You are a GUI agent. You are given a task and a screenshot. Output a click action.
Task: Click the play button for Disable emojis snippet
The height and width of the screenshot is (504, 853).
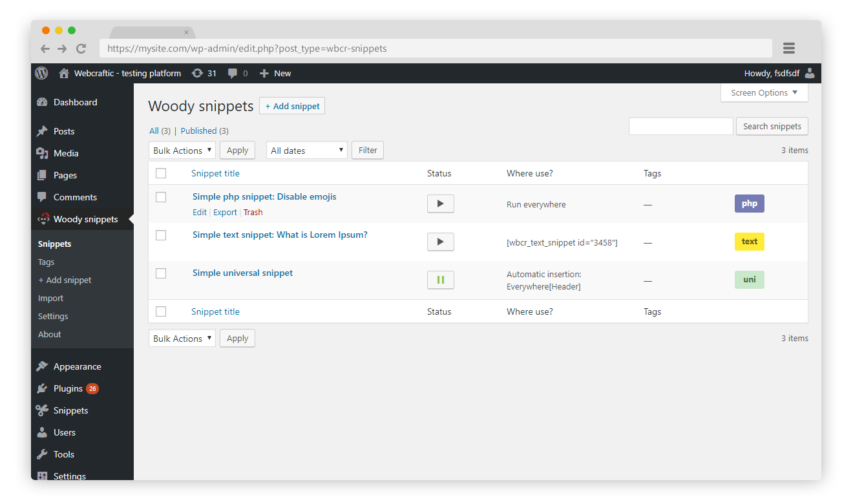pos(440,204)
